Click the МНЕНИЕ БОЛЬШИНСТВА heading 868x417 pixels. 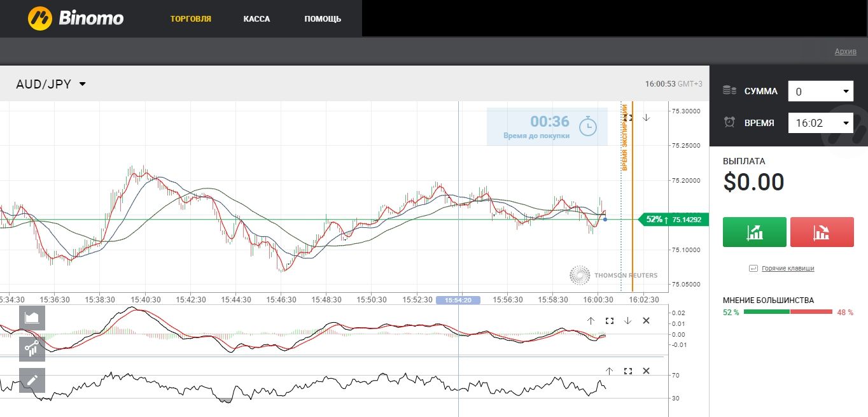[x=768, y=300]
